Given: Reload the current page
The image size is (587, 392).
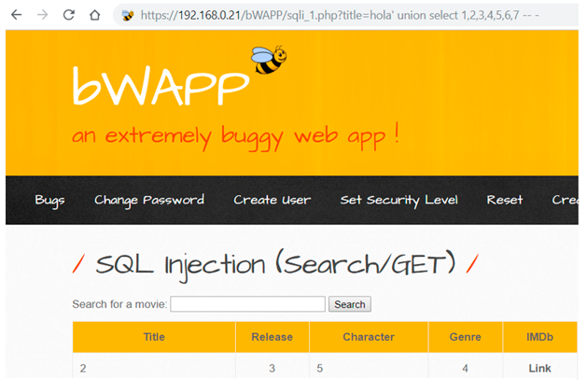Looking at the screenshot, I should point(68,16).
